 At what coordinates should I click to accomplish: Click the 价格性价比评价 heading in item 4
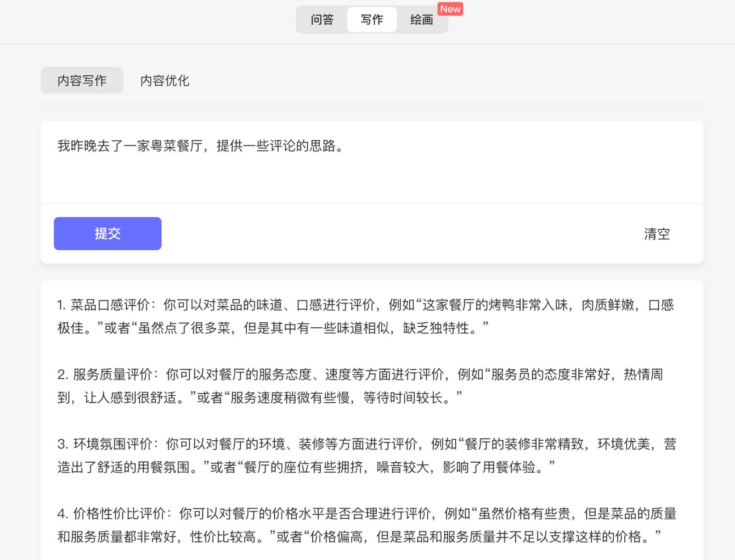pos(119,514)
